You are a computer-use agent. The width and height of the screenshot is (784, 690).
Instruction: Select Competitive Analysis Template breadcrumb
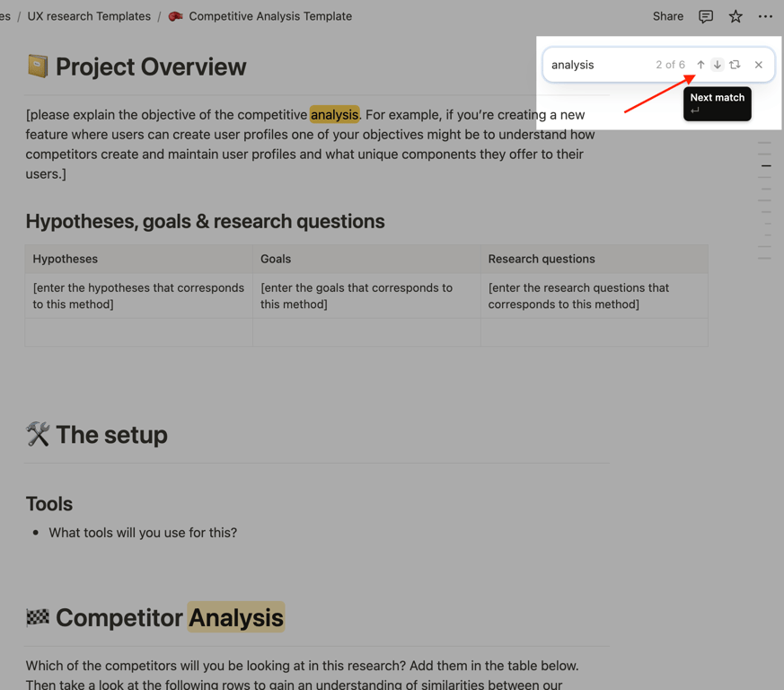point(270,16)
